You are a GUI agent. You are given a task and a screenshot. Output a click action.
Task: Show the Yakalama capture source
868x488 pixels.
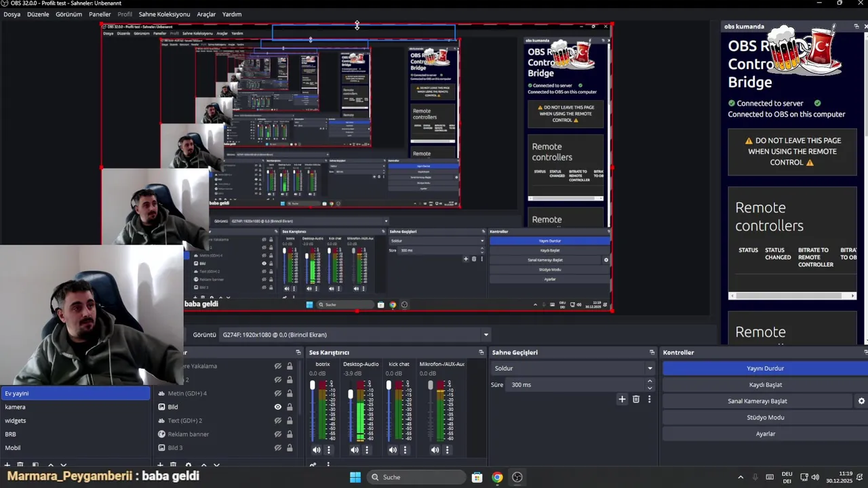277,366
